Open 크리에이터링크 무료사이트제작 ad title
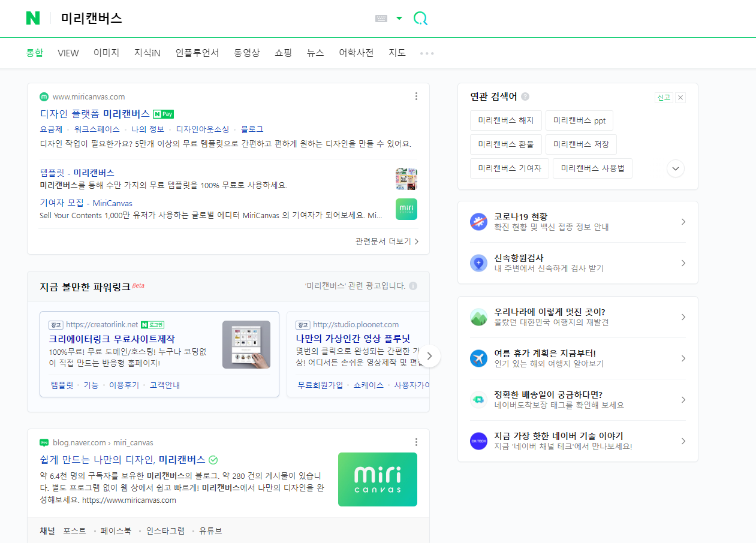This screenshot has width=756, height=543. click(112, 339)
